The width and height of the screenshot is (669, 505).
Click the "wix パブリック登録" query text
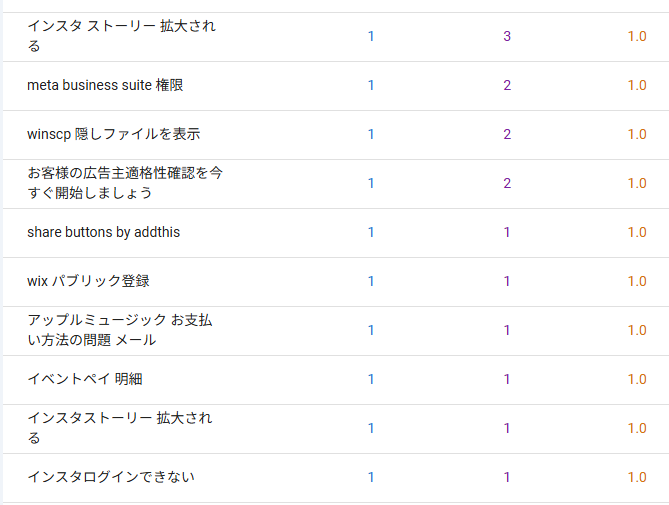pos(88,282)
